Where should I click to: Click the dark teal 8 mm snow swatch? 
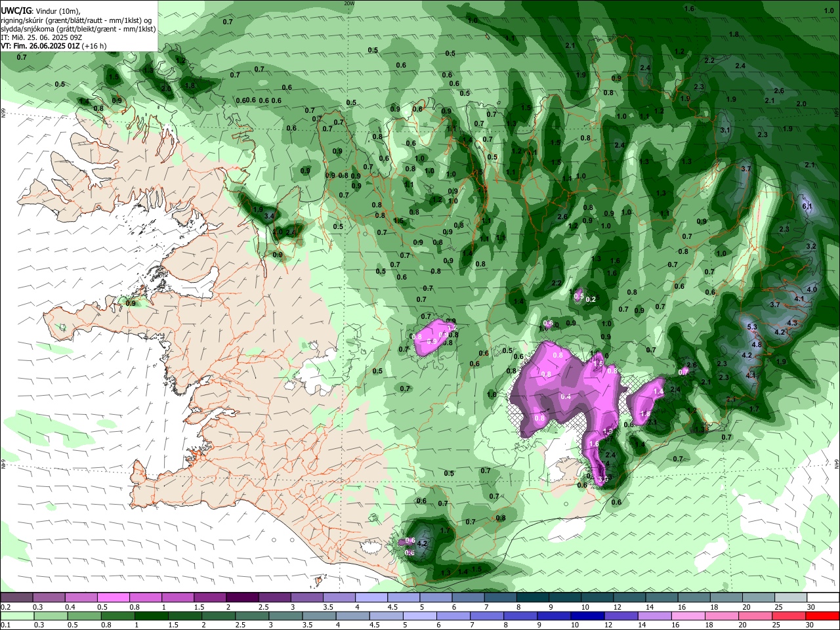(x=533, y=598)
